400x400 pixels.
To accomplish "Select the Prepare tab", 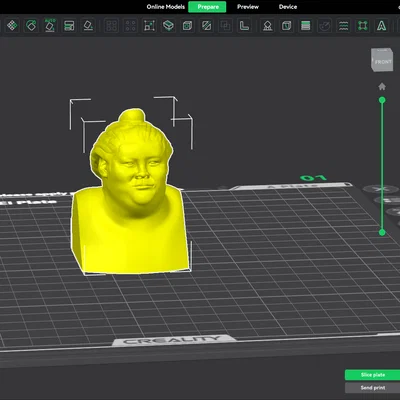I will pos(207,7).
